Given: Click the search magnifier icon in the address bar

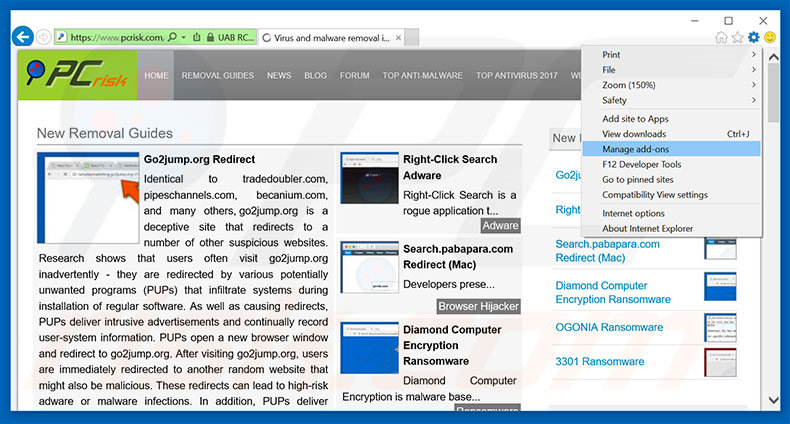Looking at the screenshot, I should pyautogui.click(x=172, y=37).
